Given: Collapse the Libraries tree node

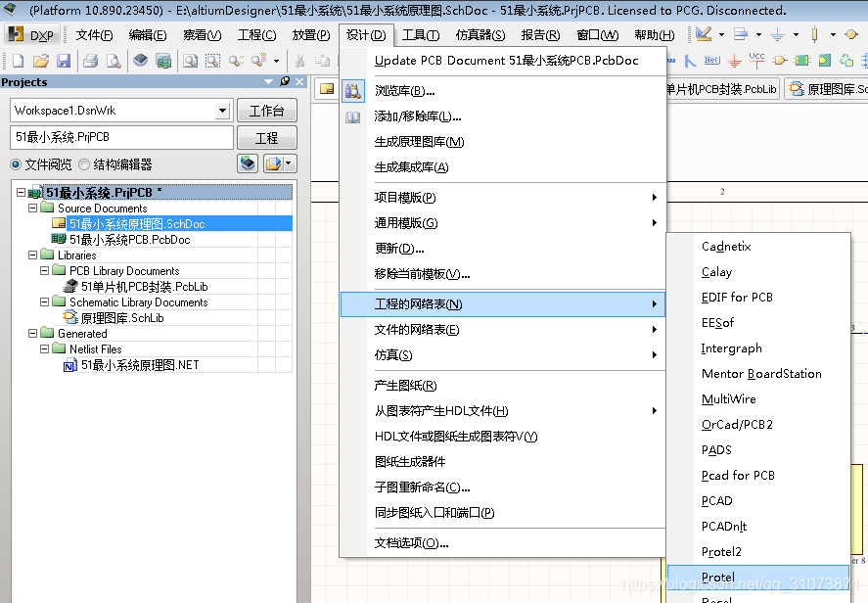Looking at the screenshot, I should [22, 255].
